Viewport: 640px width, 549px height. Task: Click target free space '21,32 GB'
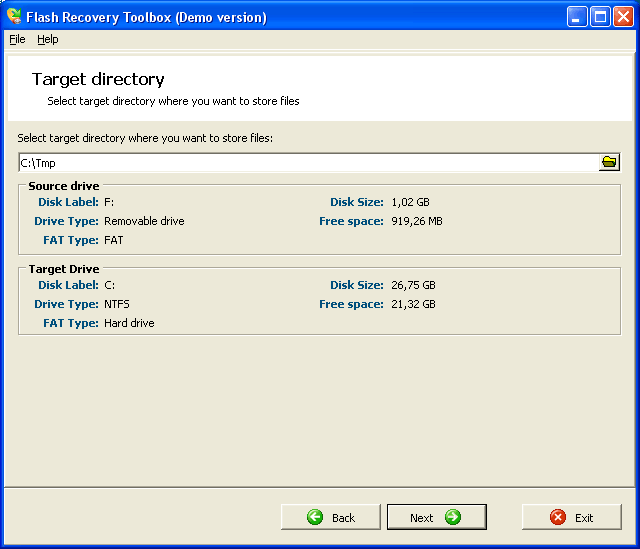[413, 304]
